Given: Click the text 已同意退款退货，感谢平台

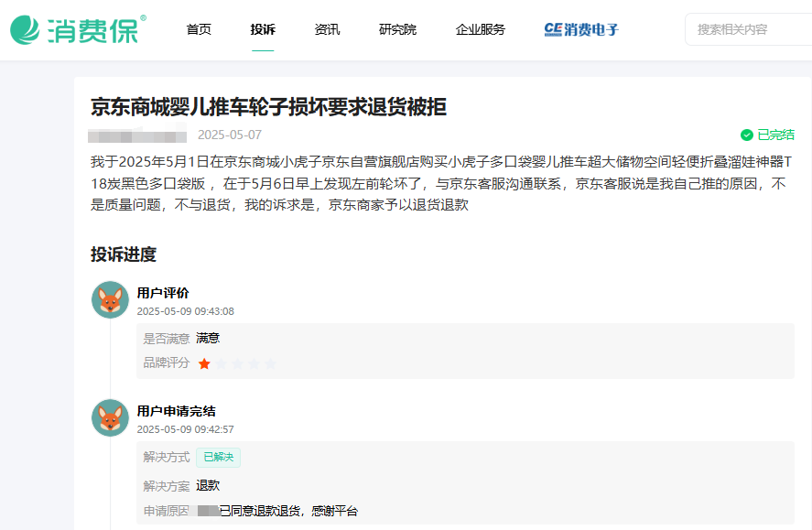Looking at the screenshot, I should 288,512.
